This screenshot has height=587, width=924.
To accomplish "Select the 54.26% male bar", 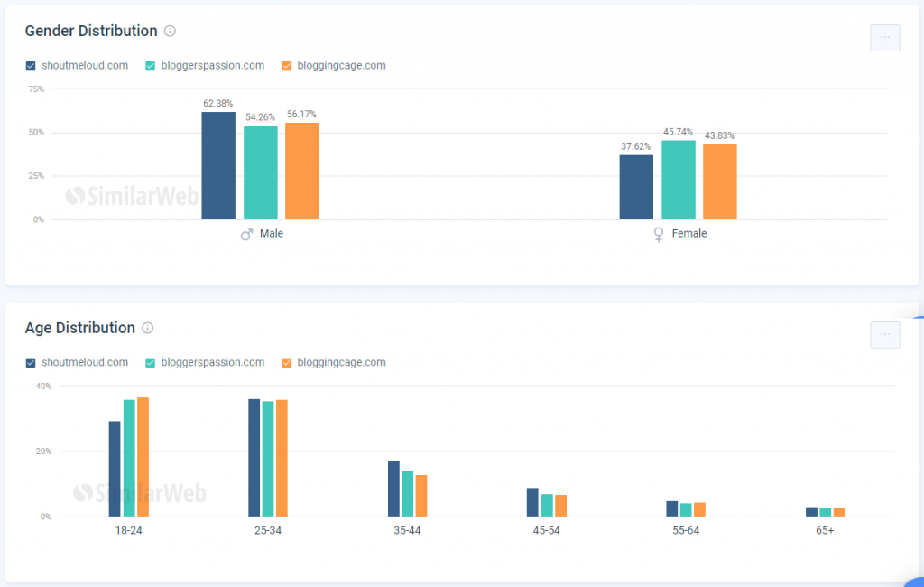I will coord(261,172).
